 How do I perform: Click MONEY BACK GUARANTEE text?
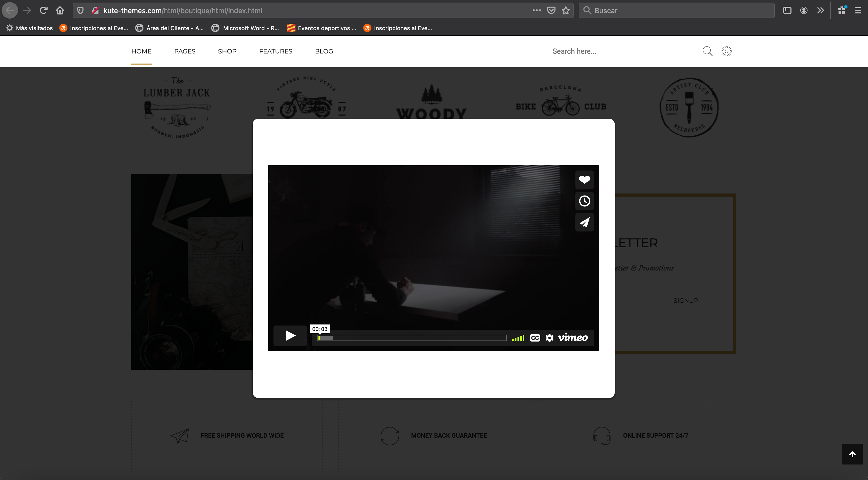[449, 436]
